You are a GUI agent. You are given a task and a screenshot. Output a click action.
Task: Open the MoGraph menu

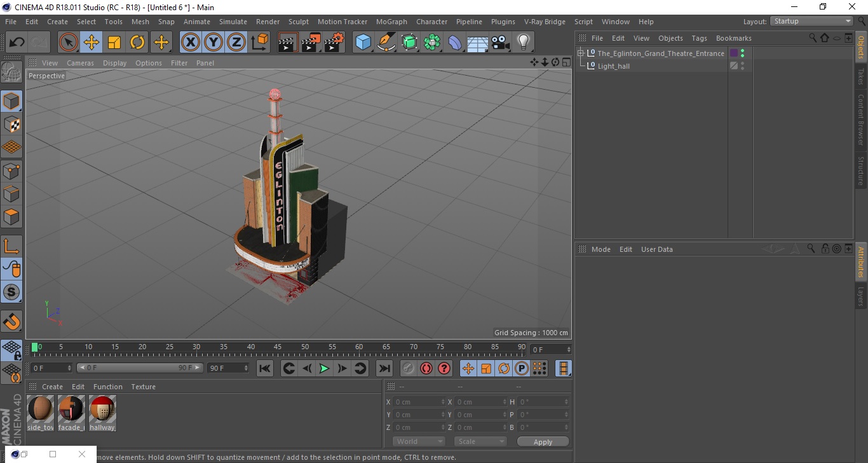pos(391,22)
